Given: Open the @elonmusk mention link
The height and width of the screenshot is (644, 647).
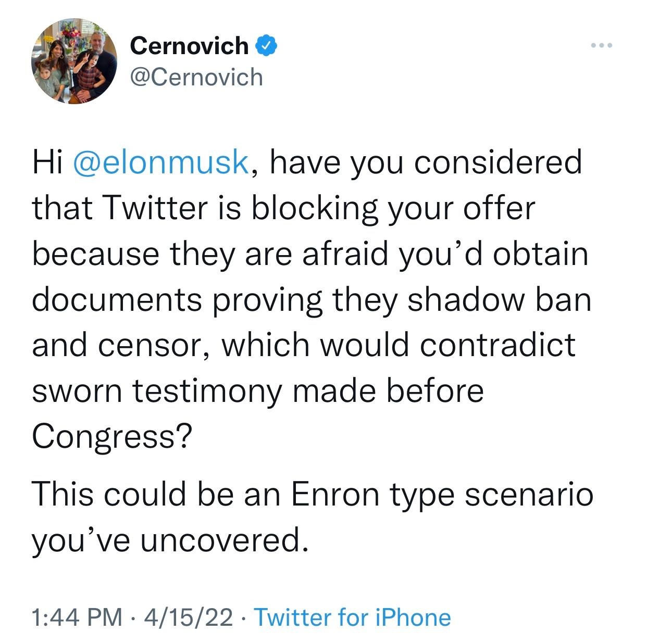Looking at the screenshot, I should [161, 162].
